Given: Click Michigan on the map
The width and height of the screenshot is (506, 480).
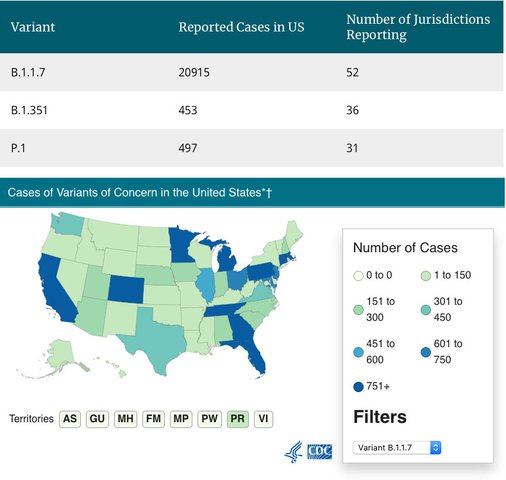Looking at the screenshot, I should tap(227, 258).
